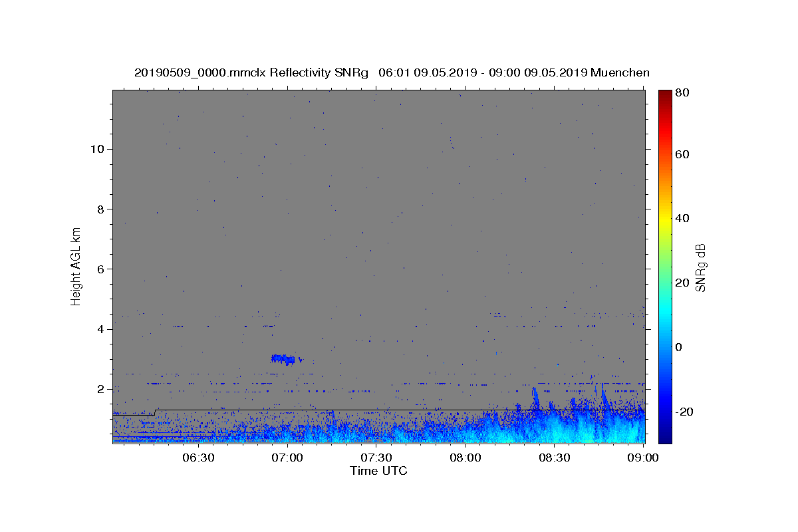Click the 'Time UTC' axis label
The image size is (798, 532).
[x=378, y=471]
